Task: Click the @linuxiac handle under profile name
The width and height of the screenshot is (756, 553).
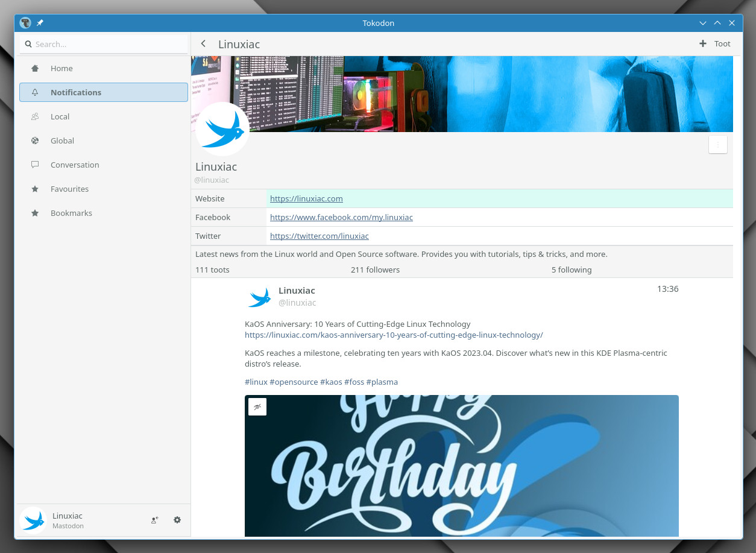Action: pyautogui.click(x=212, y=180)
